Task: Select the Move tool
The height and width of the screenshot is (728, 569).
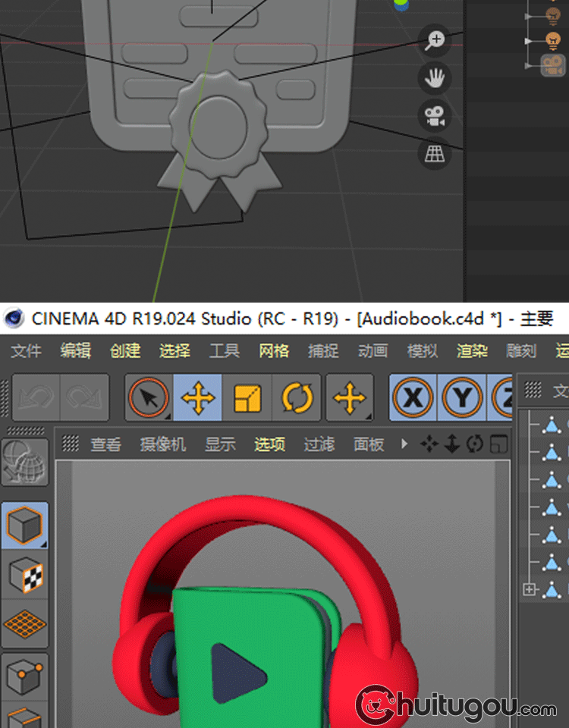Action: tap(198, 398)
